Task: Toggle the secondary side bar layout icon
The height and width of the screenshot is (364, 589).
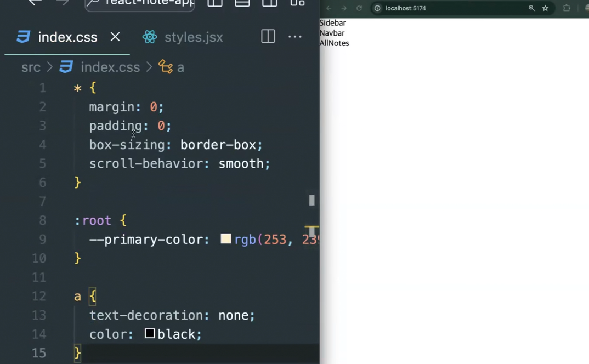Action: [270, 3]
